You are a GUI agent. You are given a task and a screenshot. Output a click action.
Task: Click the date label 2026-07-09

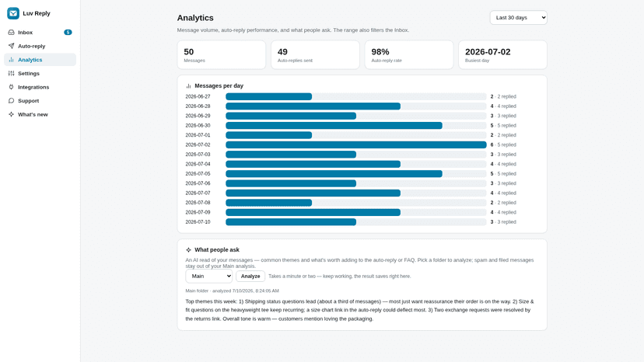(x=198, y=212)
